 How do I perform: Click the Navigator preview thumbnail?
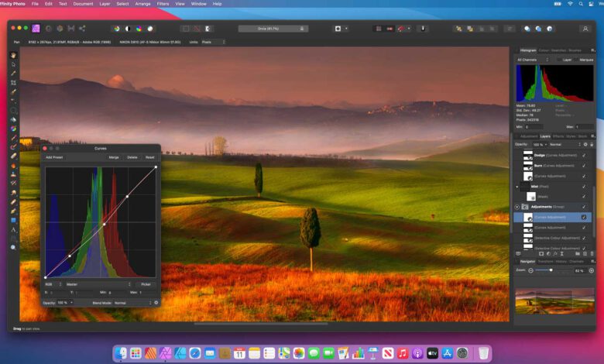[x=554, y=300]
